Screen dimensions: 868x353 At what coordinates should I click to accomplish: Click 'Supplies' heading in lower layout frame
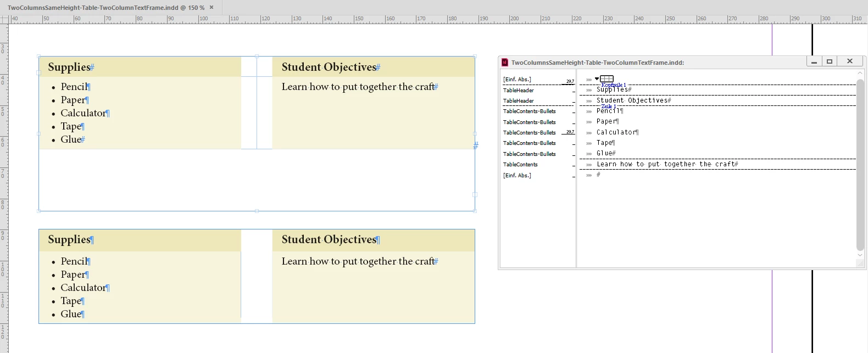click(69, 239)
